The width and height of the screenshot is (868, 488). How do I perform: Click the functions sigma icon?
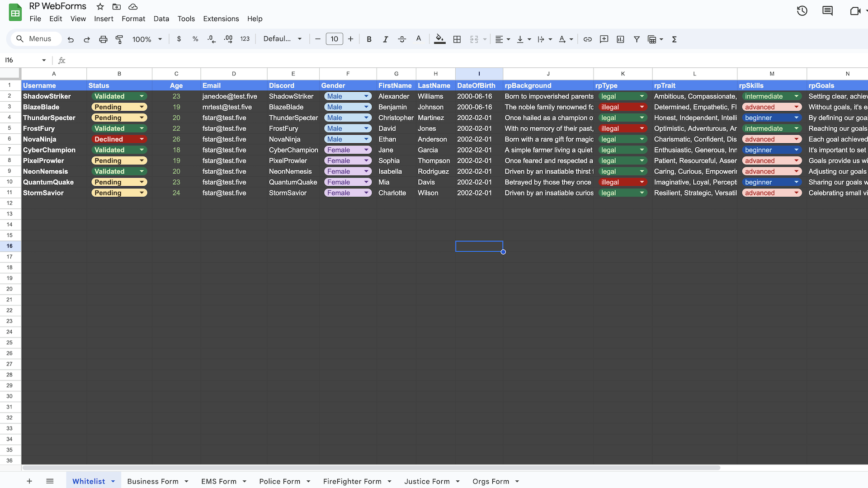tap(674, 39)
